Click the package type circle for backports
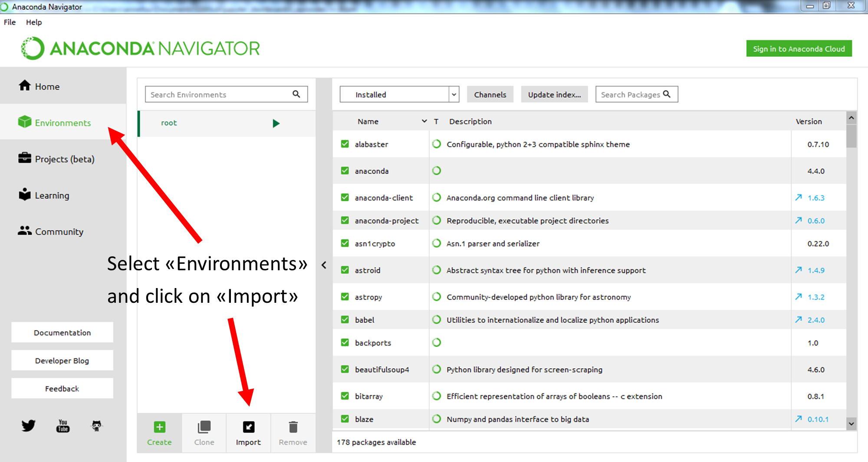 click(x=437, y=343)
